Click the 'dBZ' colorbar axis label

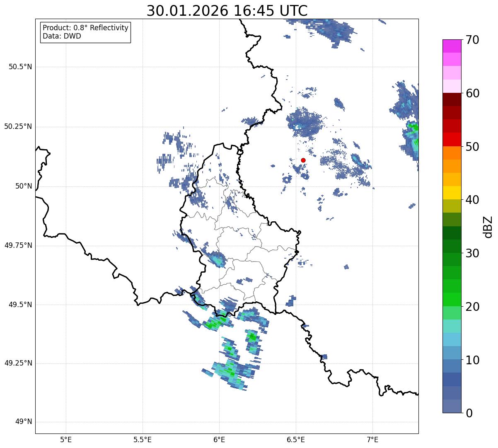pos(488,227)
